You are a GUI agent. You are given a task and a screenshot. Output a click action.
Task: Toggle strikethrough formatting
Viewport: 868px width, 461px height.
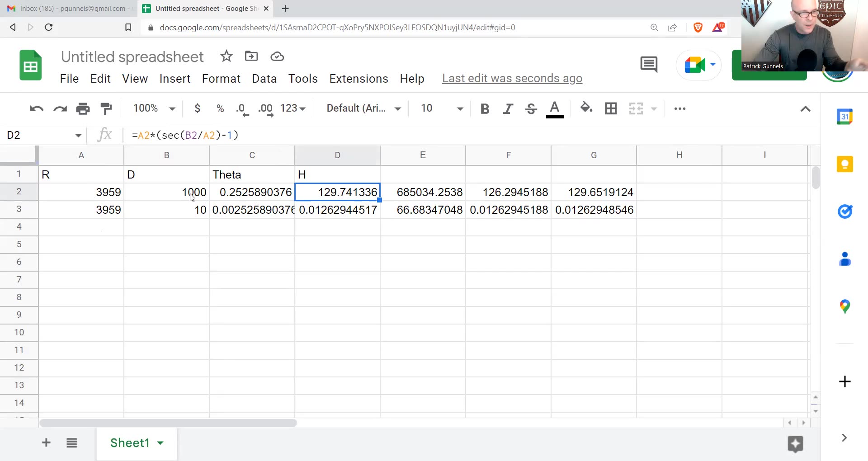[531, 108]
